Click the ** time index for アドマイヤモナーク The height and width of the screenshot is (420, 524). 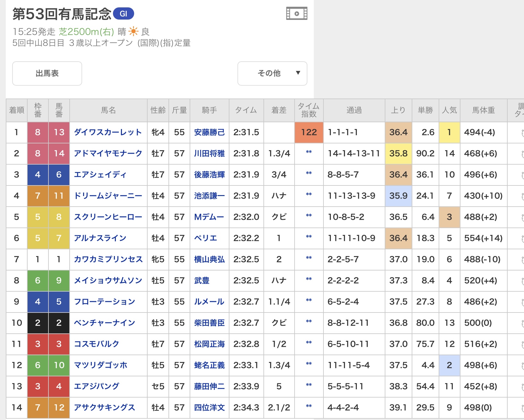pyautogui.click(x=309, y=152)
